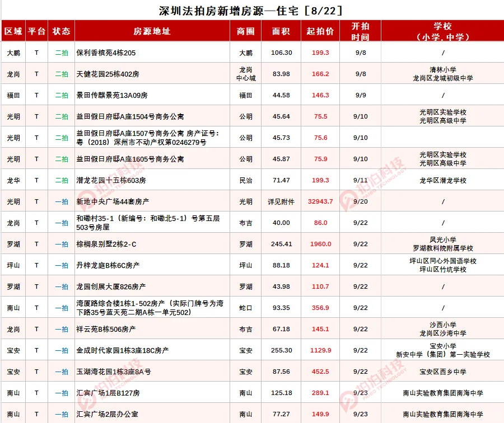Click the 学校（小学、中学）column header
The width and height of the screenshot is (504, 423).
click(x=442, y=31)
